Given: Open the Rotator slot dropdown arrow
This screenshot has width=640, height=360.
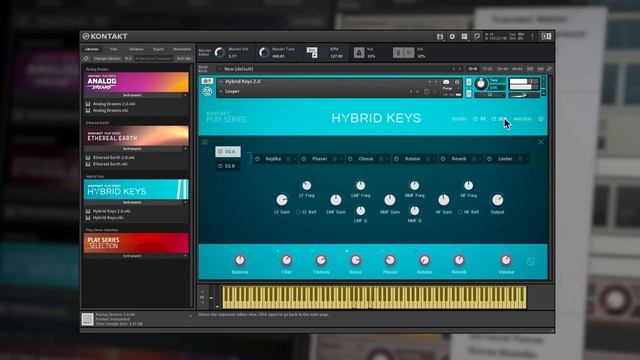Looking at the screenshot, I should 434,159.
